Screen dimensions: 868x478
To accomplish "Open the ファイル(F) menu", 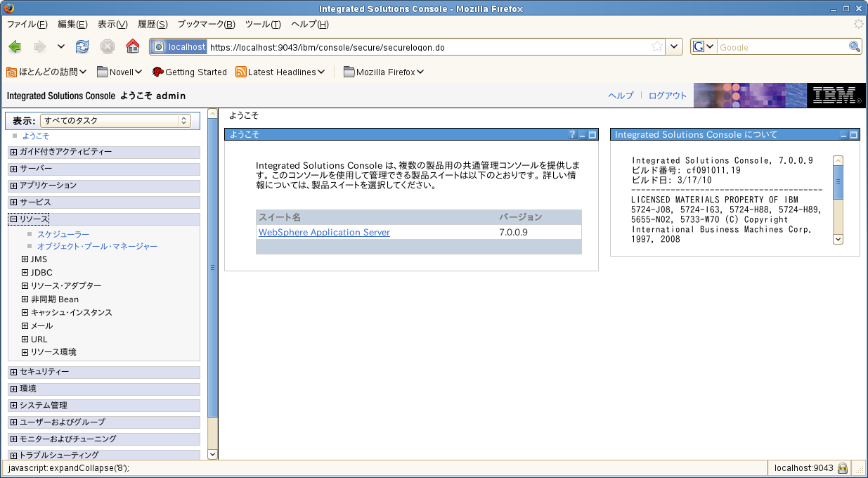I will point(27,24).
